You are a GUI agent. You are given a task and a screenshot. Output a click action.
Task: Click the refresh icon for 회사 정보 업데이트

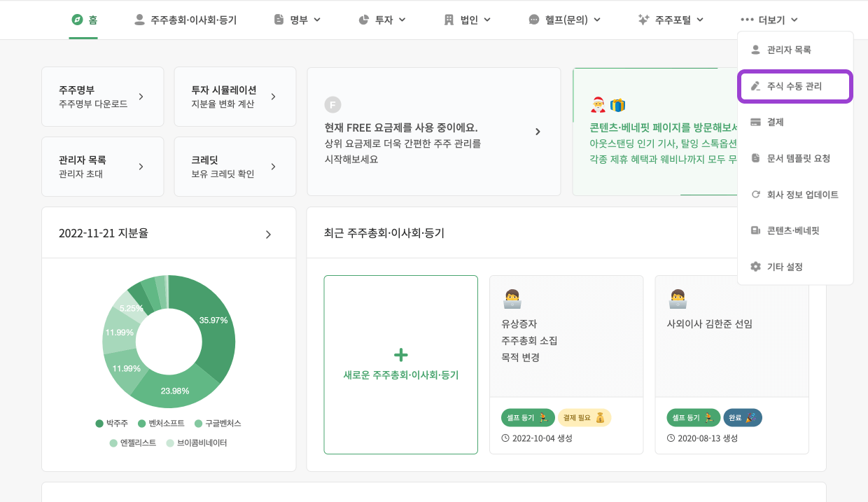(x=755, y=195)
